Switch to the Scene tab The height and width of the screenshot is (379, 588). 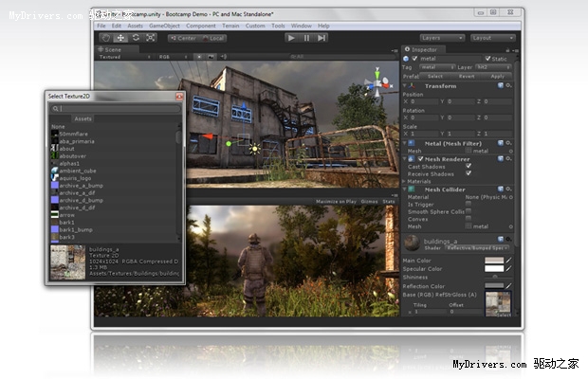tap(117, 49)
